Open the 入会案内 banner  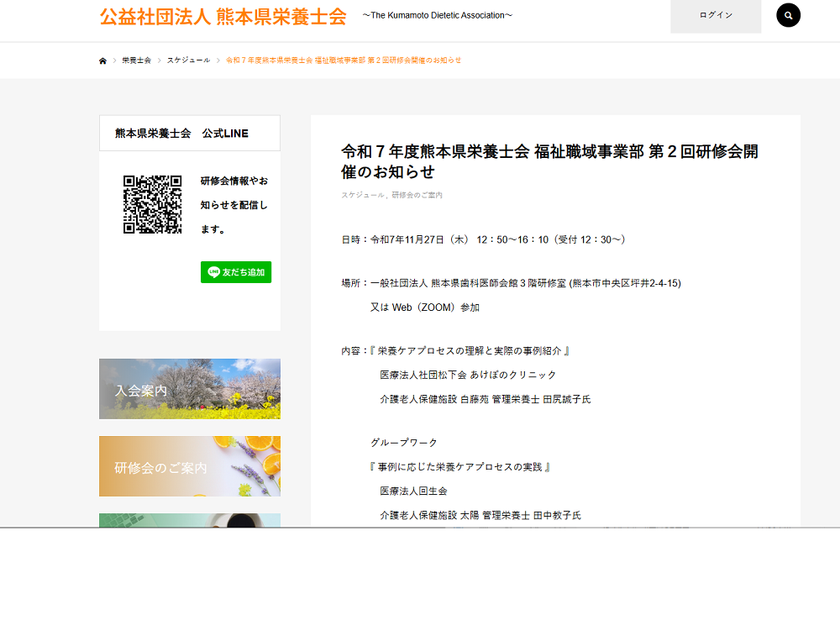point(190,389)
